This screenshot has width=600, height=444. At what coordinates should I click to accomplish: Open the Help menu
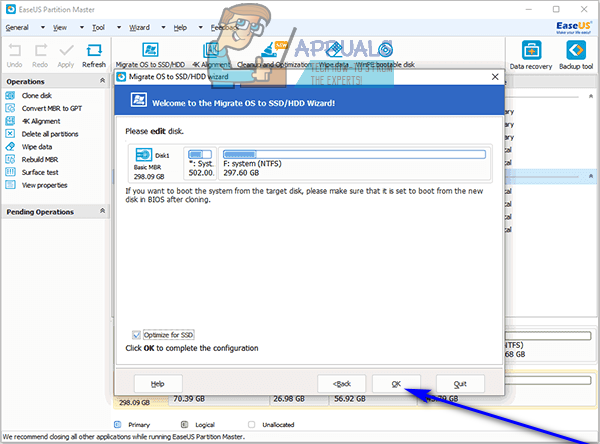(180, 28)
